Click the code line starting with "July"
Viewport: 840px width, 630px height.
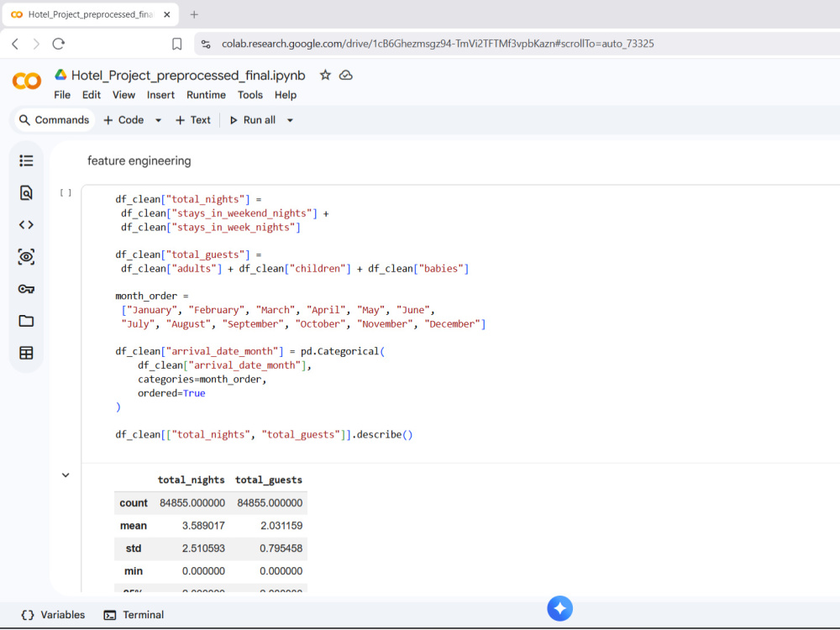pyautogui.click(x=303, y=324)
